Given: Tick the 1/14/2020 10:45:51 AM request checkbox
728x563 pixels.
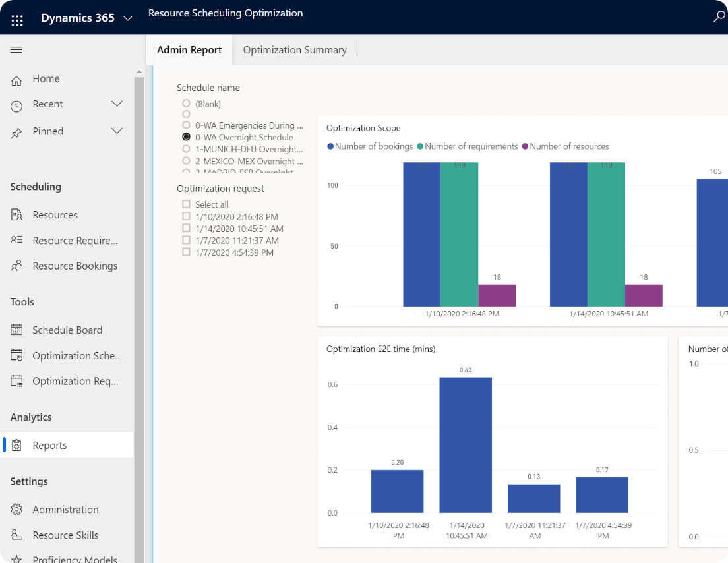Looking at the screenshot, I should pos(187,229).
